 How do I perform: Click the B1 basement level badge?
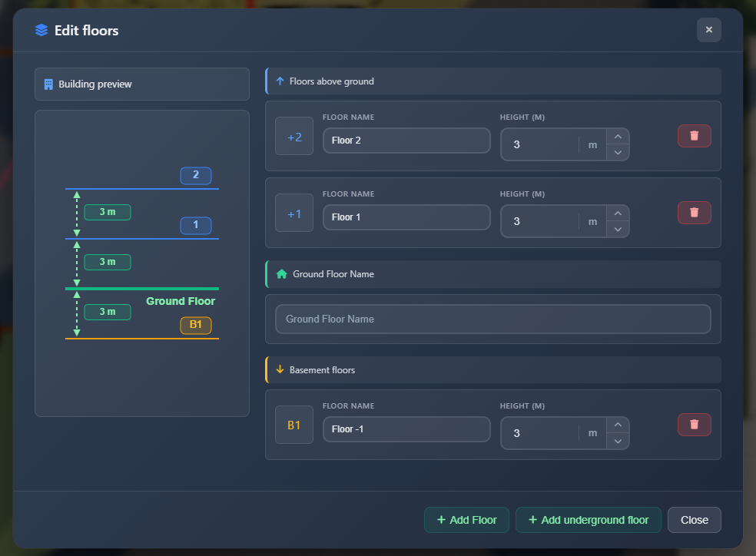(294, 424)
